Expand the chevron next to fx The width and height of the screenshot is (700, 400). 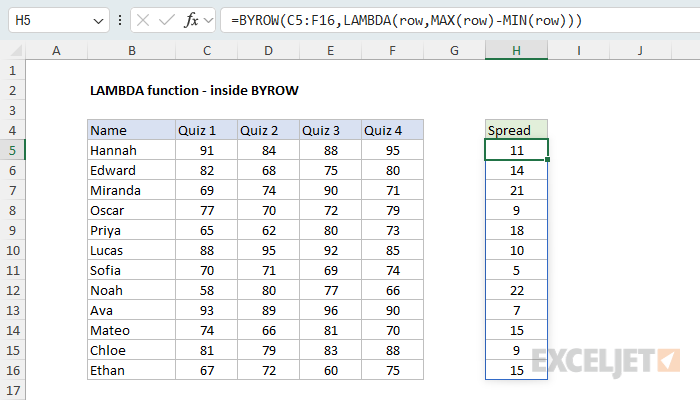coord(208,21)
